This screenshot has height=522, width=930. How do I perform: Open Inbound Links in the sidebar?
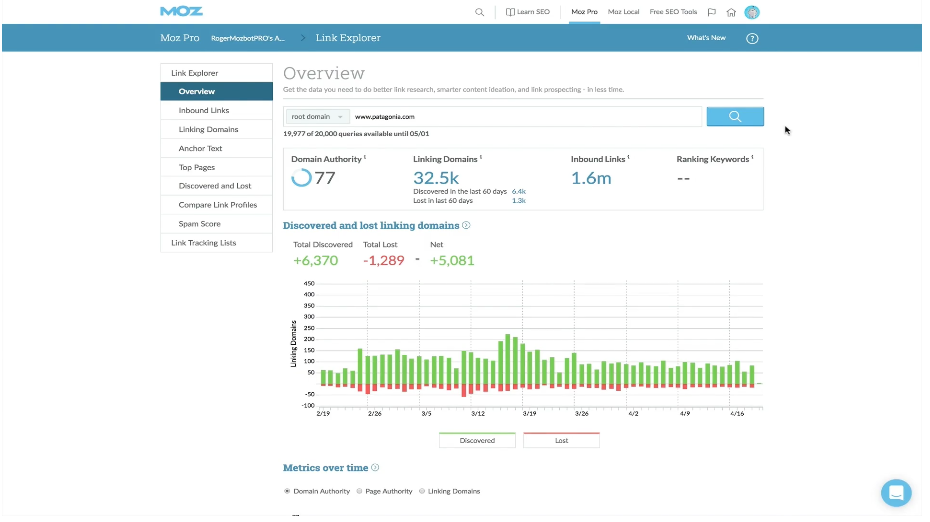204,110
